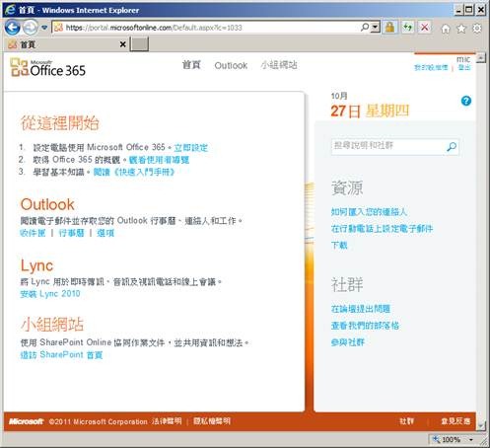The width and height of the screenshot is (490, 448).
Task: Click the page scrollbar up arrow
Action: click(x=480, y=58)
